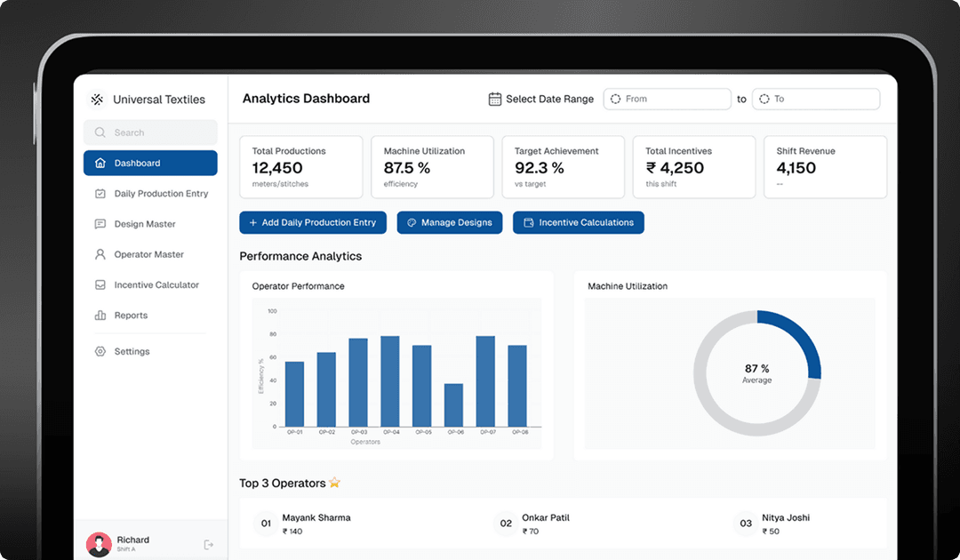Click the logout icon beside Richard

[209, 545]
